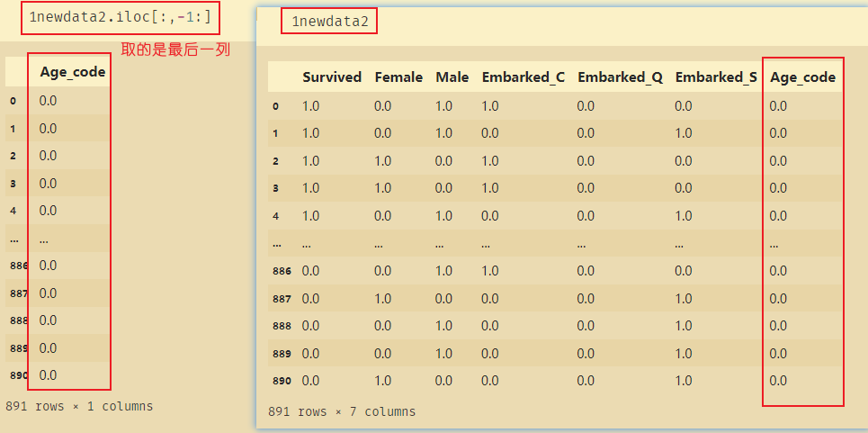Click the right code cell reading 1newdata2
The width and height of the screenshot is (868, 433).
click(x=329, y=22)
